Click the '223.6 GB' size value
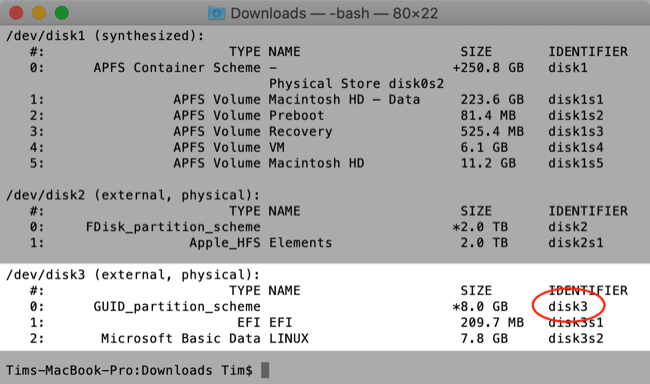 [492, 100]
